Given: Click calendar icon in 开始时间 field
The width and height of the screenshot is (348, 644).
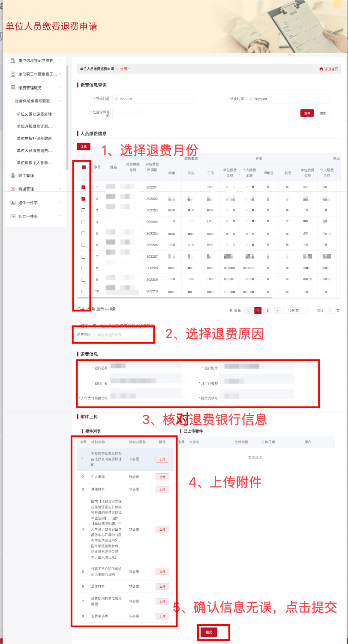Looking at the screenshot, I should coord(117,99).
